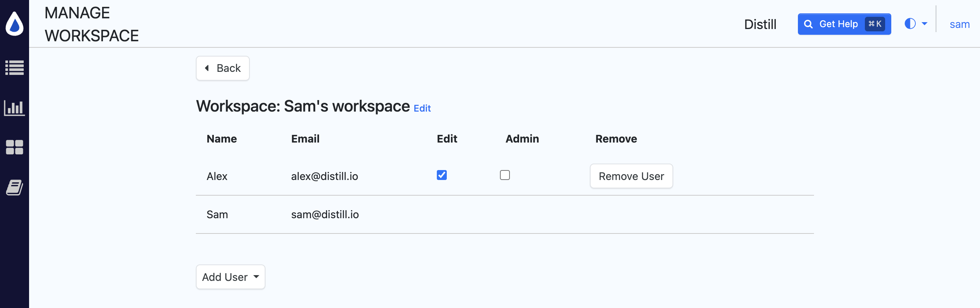Viewport: 980px width, 308px height.
Task: Click the sam@distill.io email cell
Action: click(325, 214)
